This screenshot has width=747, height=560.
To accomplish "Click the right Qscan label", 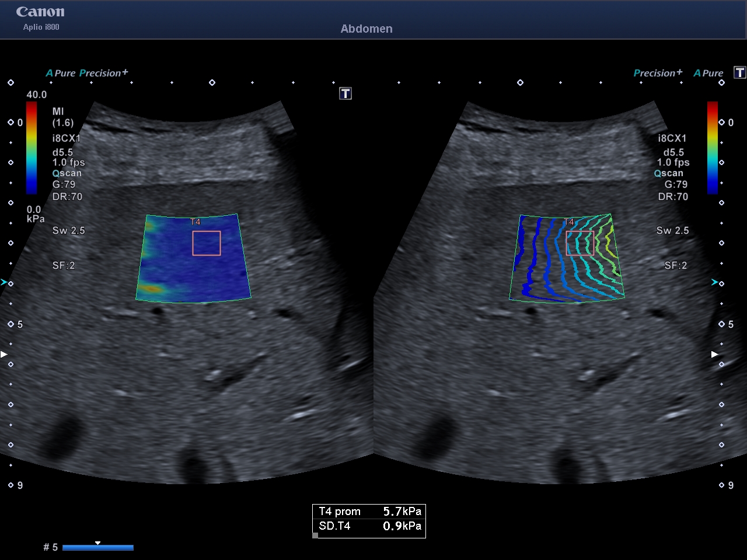I will coord(668,173).
